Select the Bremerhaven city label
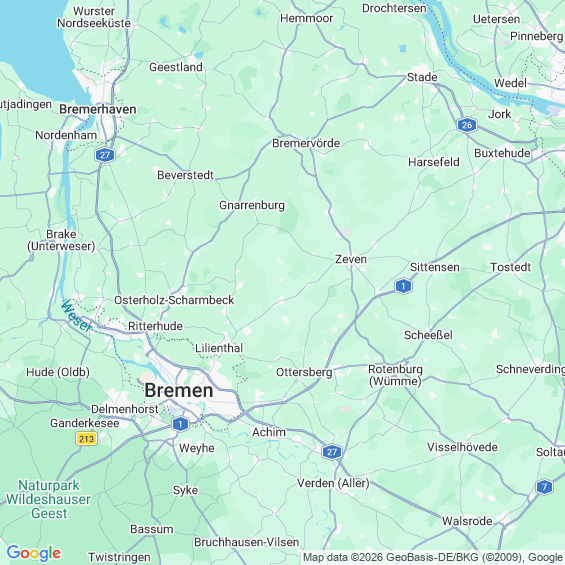The height and width of the screenshot is (565, 565). pyautogui.click(x=98, y=109)
